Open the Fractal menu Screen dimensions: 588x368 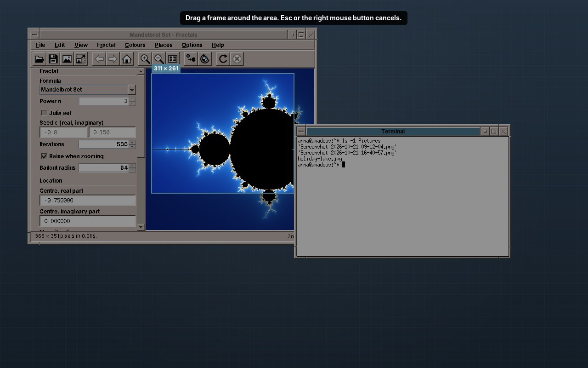pyautogui.click(x=106, y=45)
